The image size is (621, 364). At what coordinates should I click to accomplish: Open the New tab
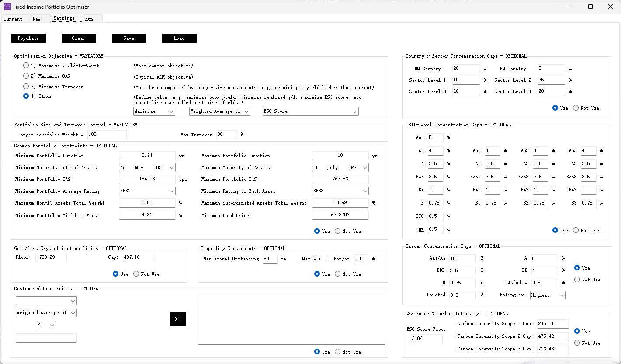(36, 19)
